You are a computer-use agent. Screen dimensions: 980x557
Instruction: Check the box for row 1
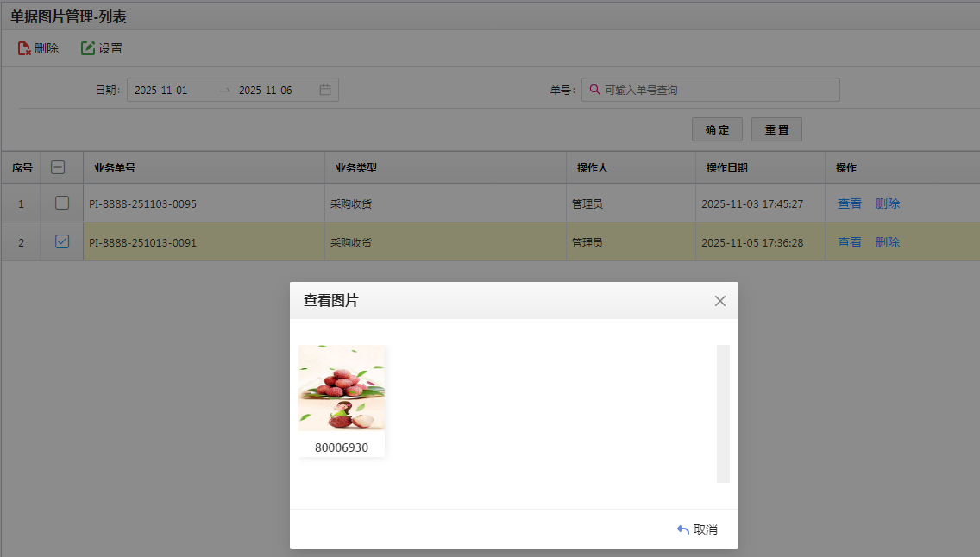pyautogui.click(x=62, y=203)
